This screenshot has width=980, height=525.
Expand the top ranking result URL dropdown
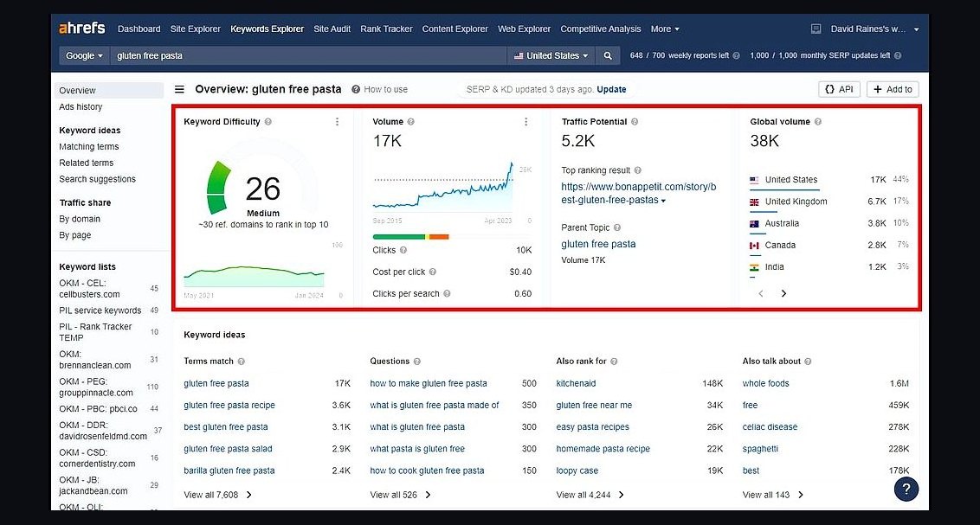click(x=663, y=201)
